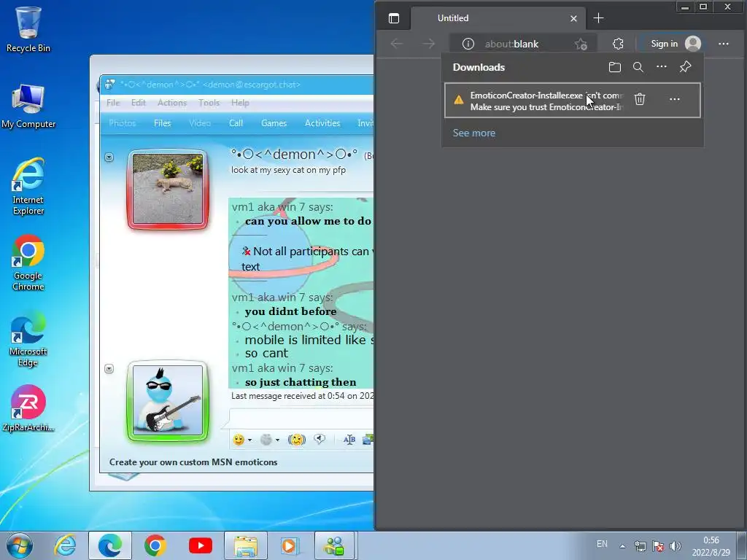Image resolution: width=747 pixels, height=560 pixels.
Task: Click the Sign in button in Edge
Action: point(675,44)
